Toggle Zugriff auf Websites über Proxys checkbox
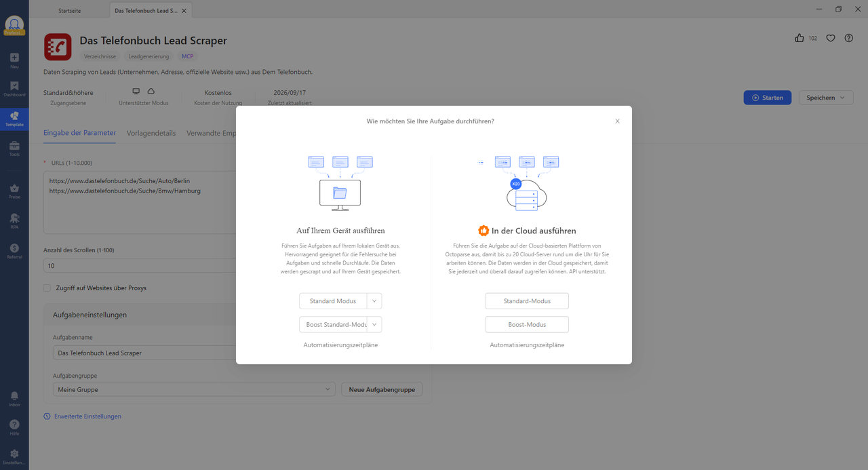This screenshot has height=470, width=868. click(x=47, y=288)
